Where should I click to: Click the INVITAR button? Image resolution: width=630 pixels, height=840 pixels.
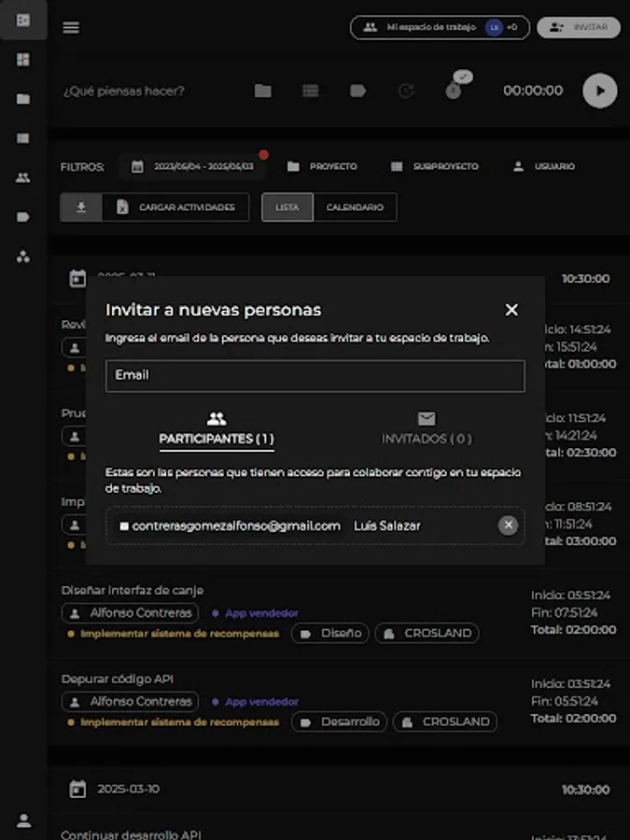[579, 27]
